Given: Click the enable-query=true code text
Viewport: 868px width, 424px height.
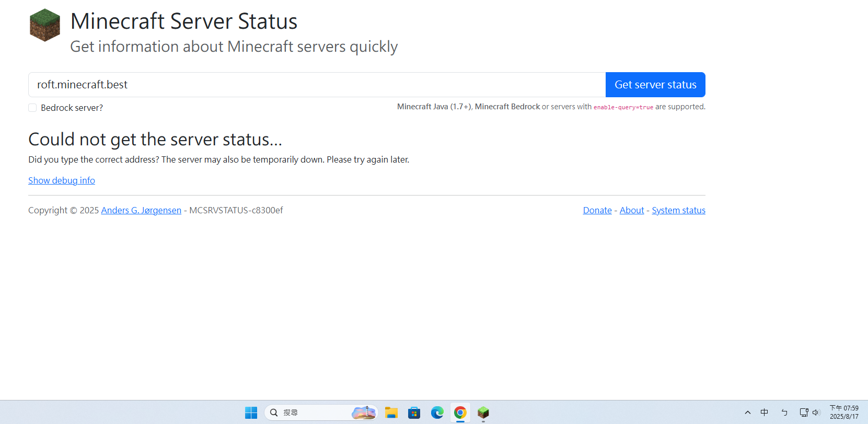Looking at the screenshot, I should pyautogui.click(x=623, y=107).
